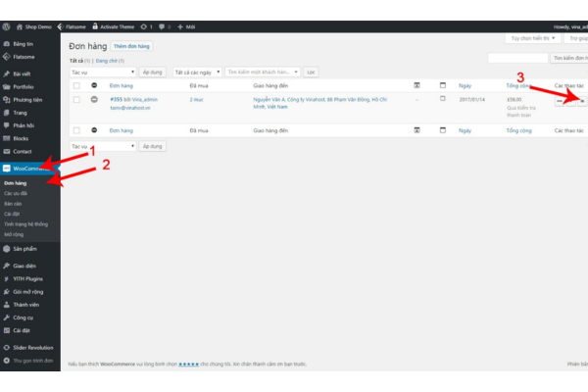Expand the 2 mục purchased items
Image resolution: width=588 pixels, height=392 pixels.
(x=197, y=100)
